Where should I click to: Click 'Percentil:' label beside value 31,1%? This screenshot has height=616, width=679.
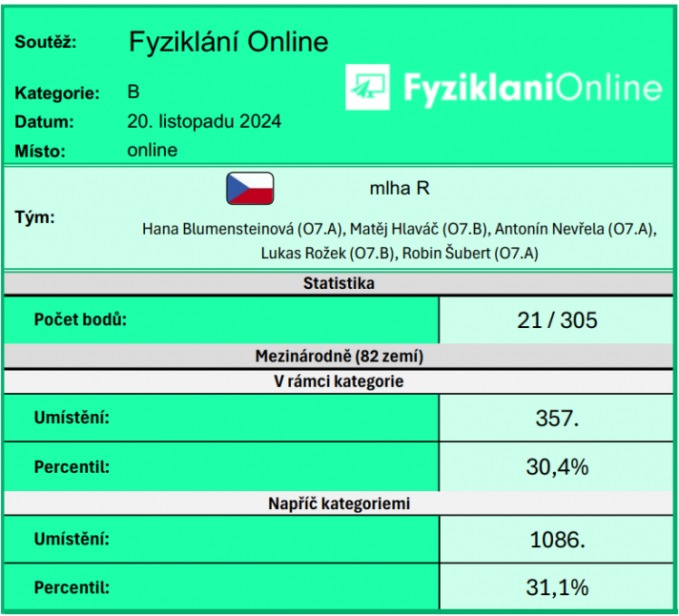pos(72,587)
